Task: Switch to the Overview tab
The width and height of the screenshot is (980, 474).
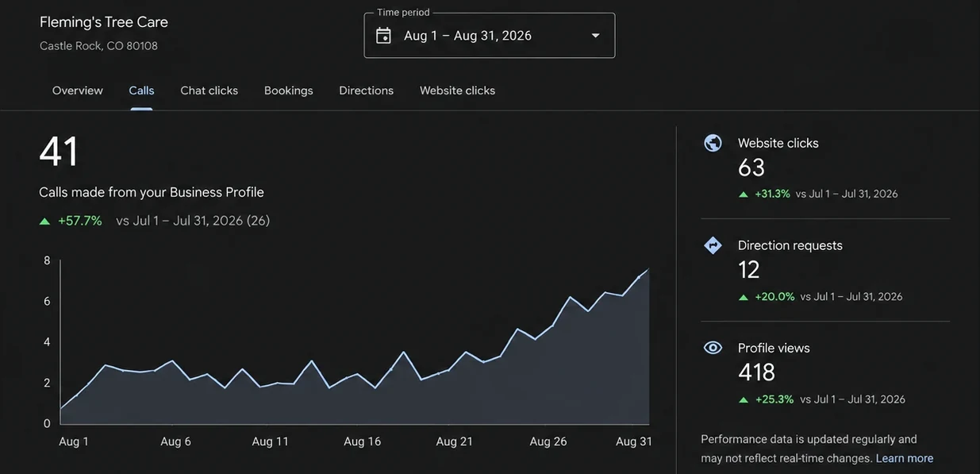Action: coord(78,91)
